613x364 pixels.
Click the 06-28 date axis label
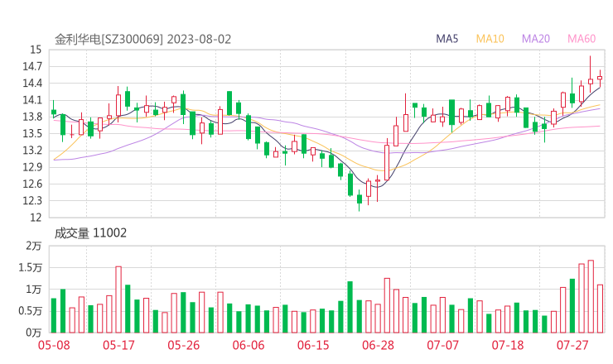tap(378, 345)
